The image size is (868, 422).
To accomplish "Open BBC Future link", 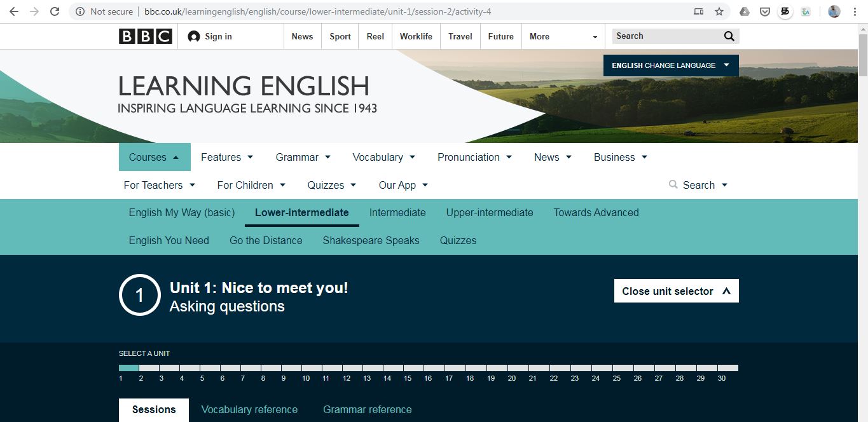I will click(x=501, y=36).
